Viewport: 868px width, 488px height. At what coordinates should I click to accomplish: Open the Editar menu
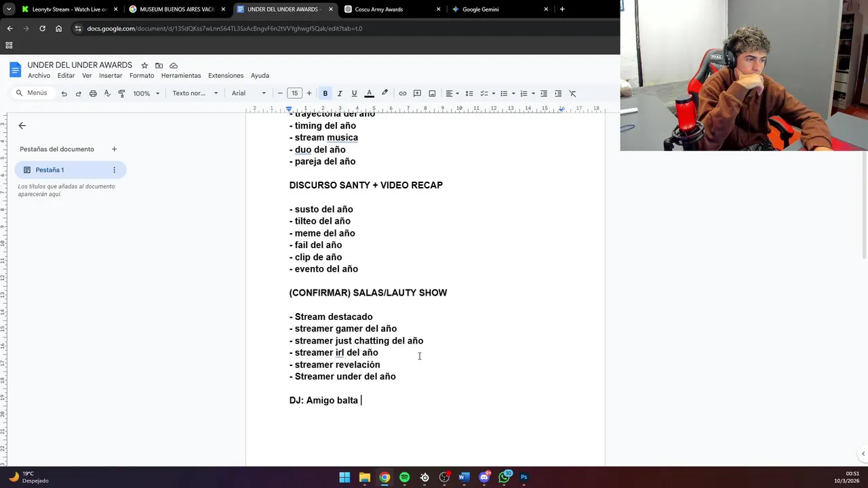coord(66,76)
